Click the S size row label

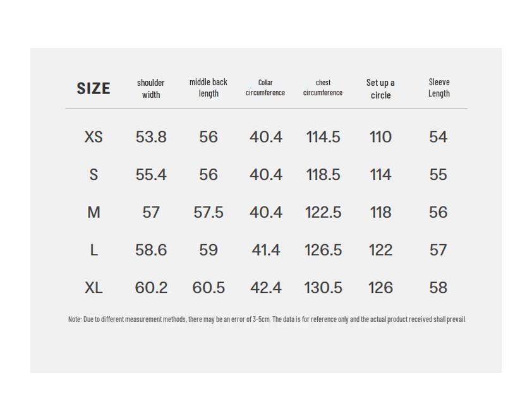point(94,175)
